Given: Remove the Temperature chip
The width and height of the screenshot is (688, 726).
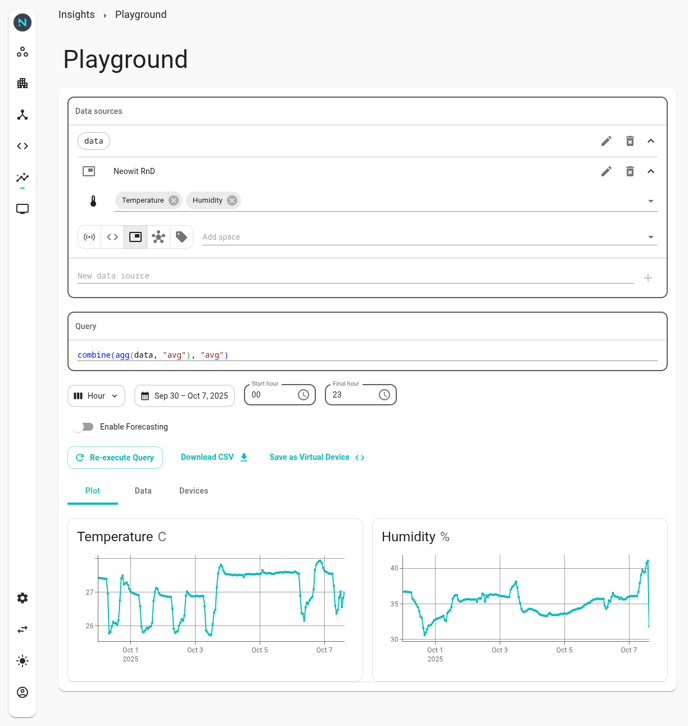Looking at the screenshot, I should coord(174,200).
